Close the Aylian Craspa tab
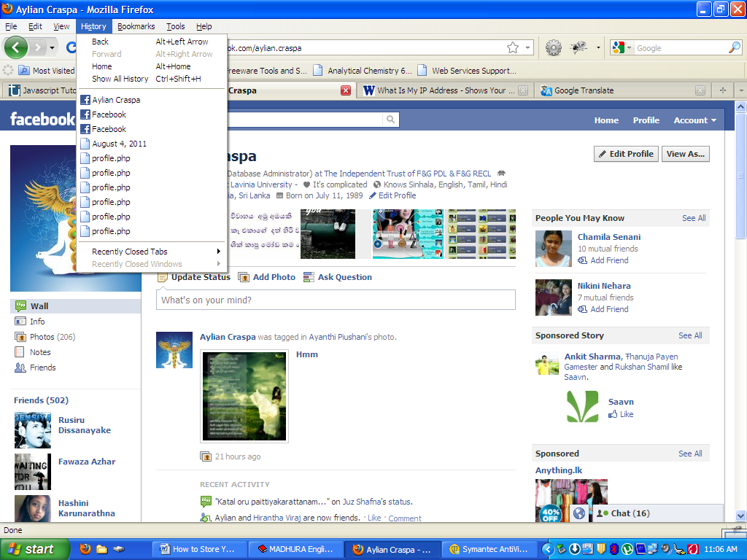Image resolution: width=747 pixels, height=560 pixels. (x=346, y=90)
